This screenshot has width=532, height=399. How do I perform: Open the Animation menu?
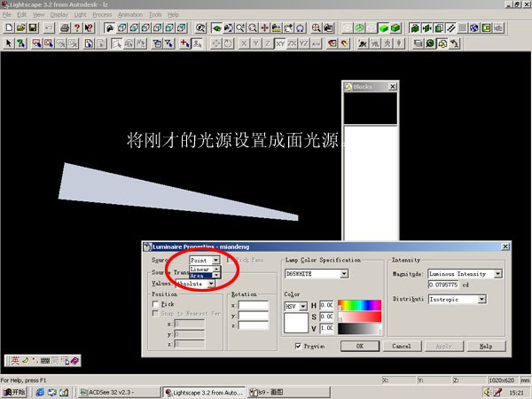click(130, 14)
